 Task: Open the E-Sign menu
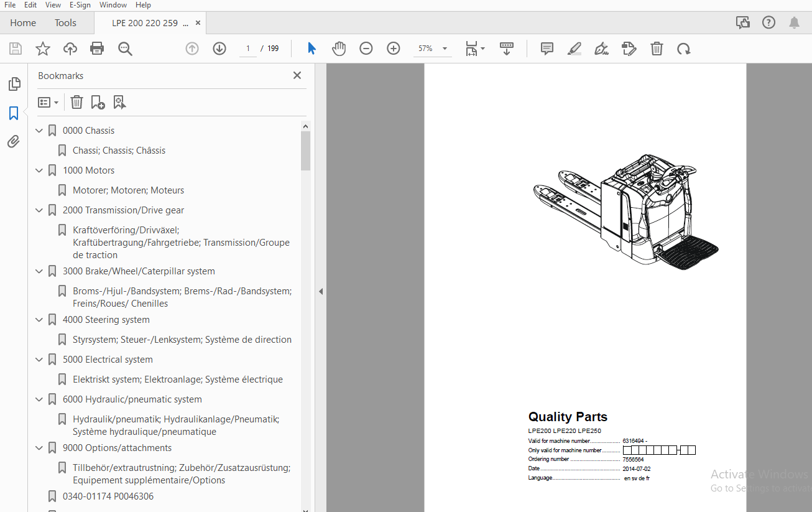(80, 5)
